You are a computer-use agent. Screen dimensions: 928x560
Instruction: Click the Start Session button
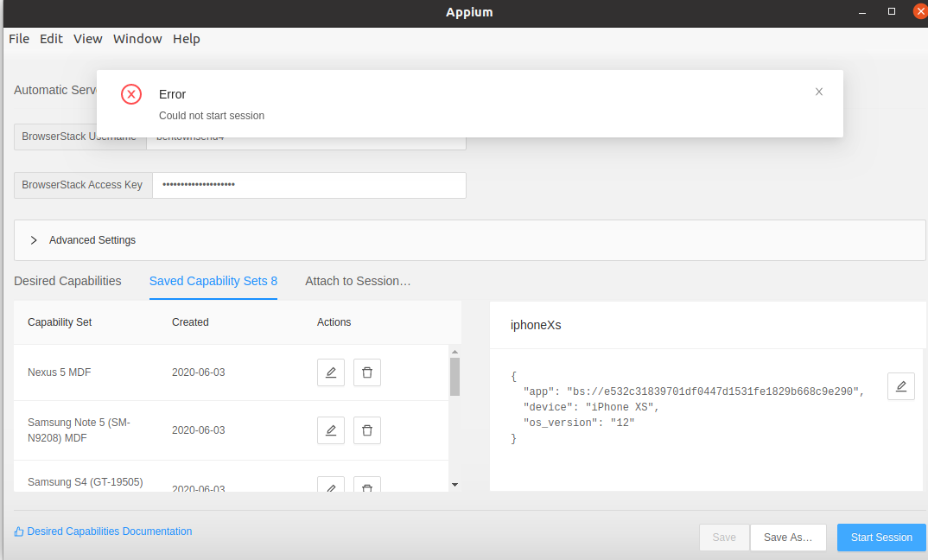point(881,538)
